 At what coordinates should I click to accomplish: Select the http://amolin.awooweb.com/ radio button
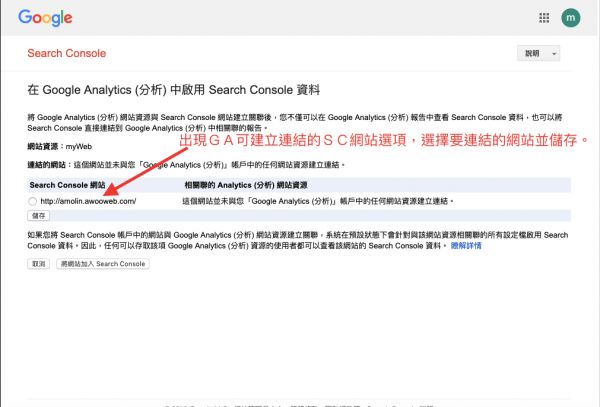point(33,201)
